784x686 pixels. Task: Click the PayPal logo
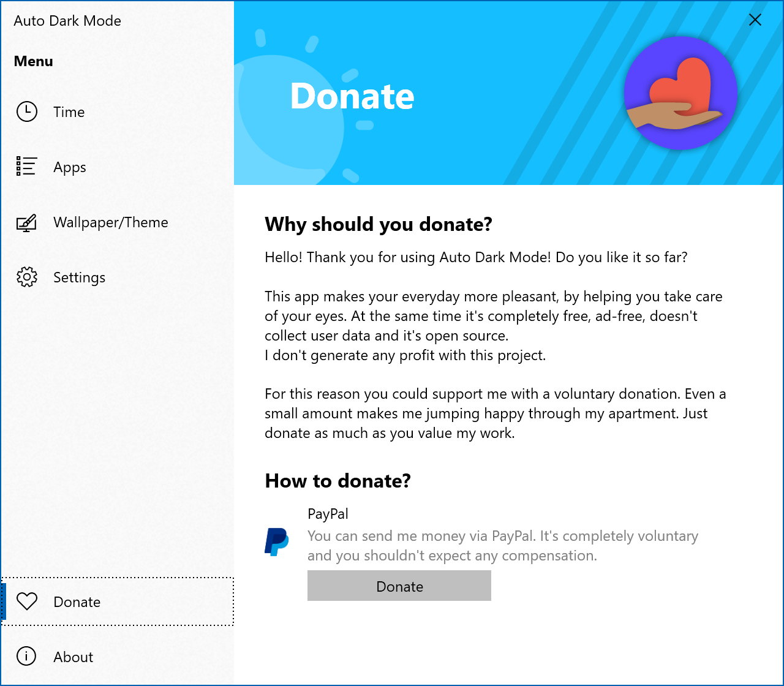coord(276,542)
